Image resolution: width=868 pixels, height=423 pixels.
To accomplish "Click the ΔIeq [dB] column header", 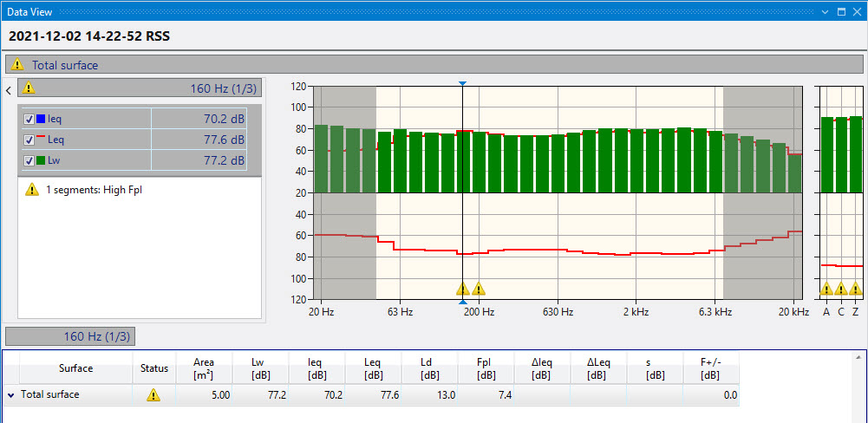I will pos(543,368).
